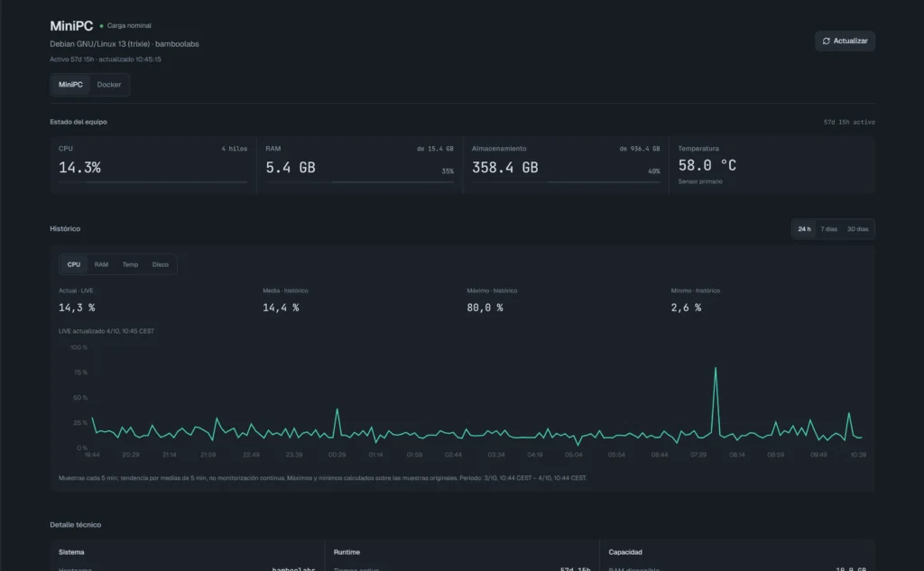This screenshot has width=924, height=571.
Task: Click the 00:29 spike in the chart
Action: [337, 410]
